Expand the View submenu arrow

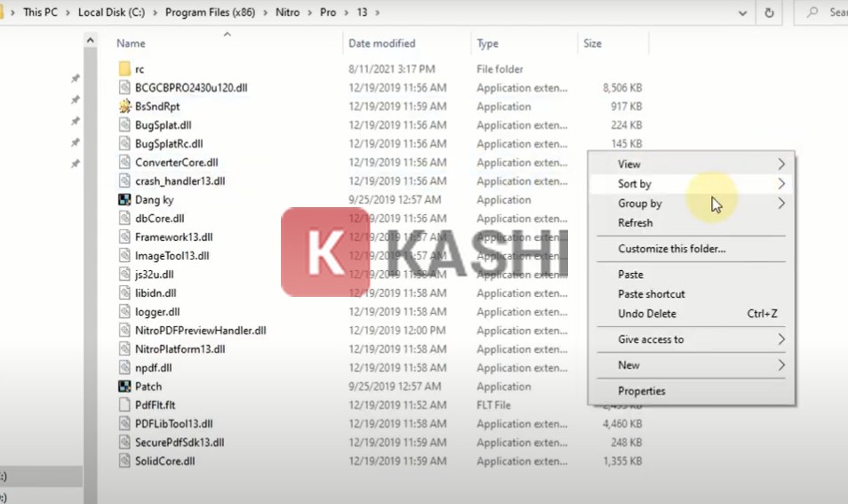click(x=781, y=164)
